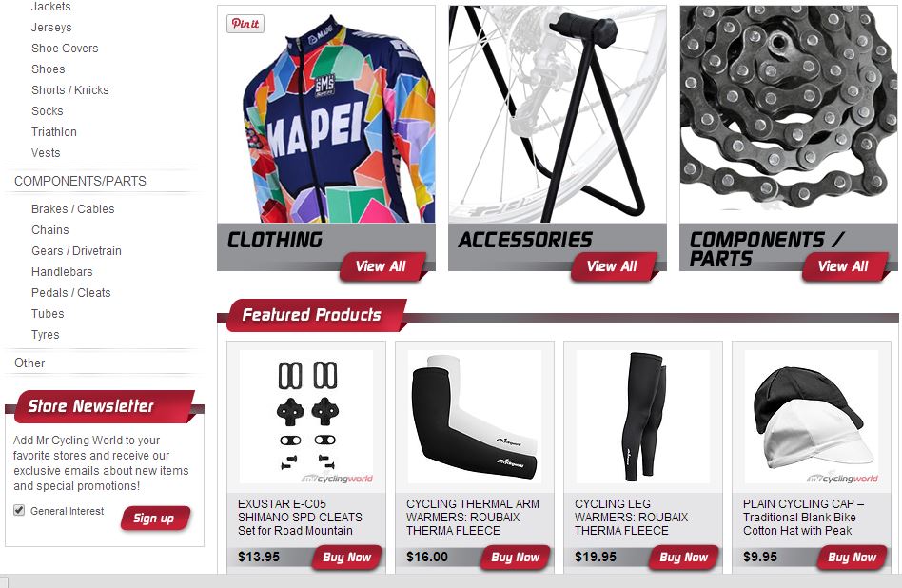
Task: View all Components / Parts products
Action: coord(843,266)
